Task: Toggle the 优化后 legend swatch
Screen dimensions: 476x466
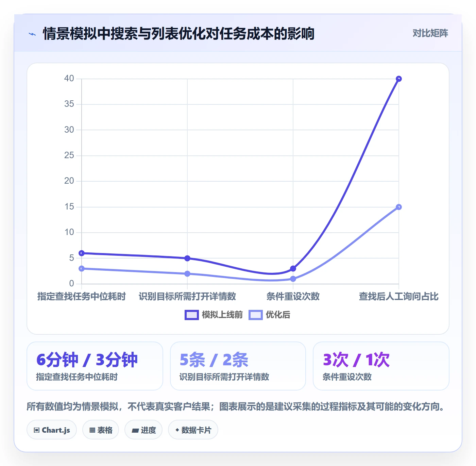Action: (x=256, y=315)
